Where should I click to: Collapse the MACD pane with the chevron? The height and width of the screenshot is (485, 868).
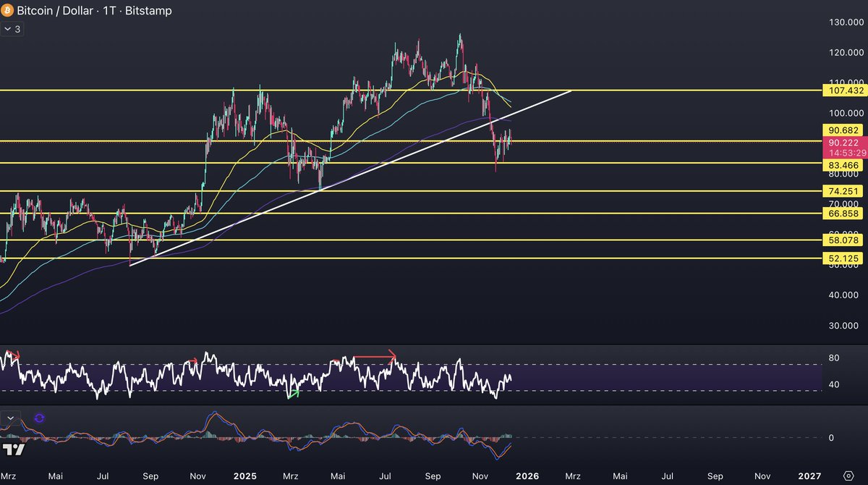pos(10,418)
